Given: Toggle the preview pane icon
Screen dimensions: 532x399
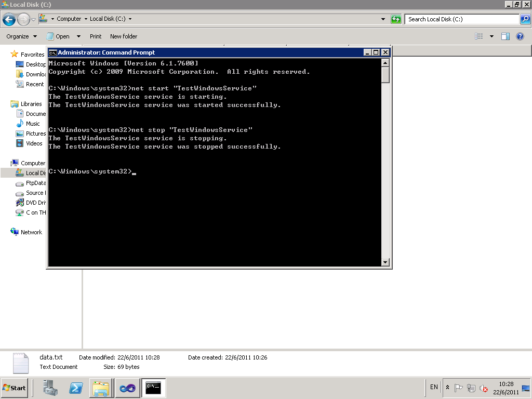Looking at the screenshot, I should [x=505, y=36].
